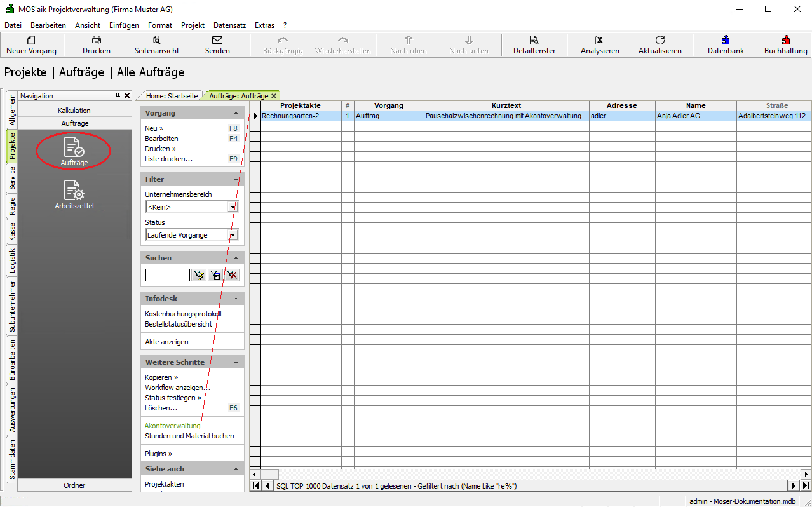Go to next record button
This screenshot has width=812, height=507.
(793, 485)
